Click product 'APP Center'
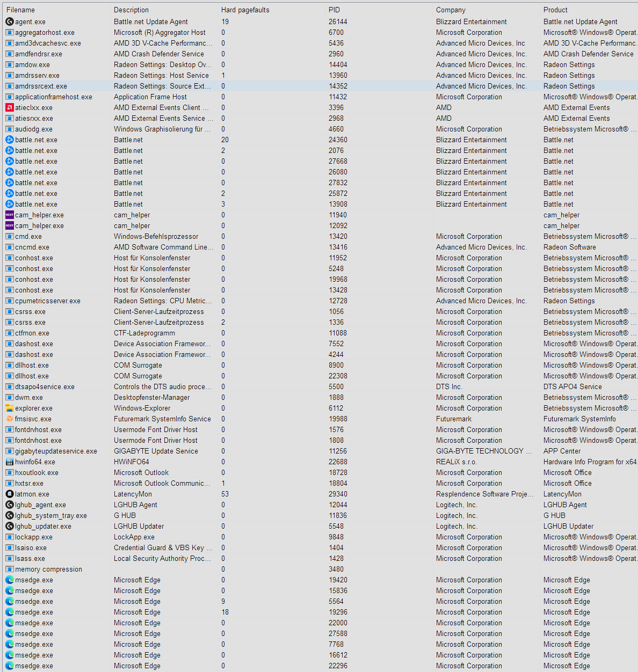638x672 pixels. click(562, 451)
